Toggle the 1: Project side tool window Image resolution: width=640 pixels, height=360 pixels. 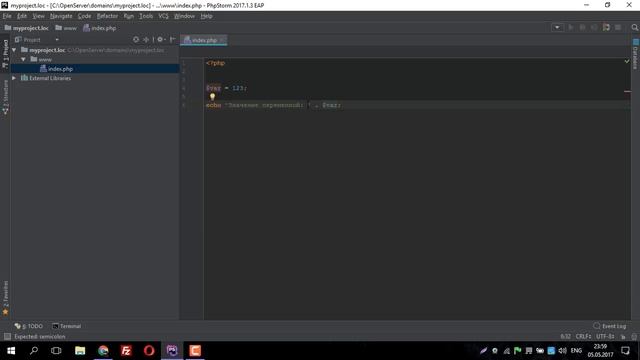coord(5,53)
